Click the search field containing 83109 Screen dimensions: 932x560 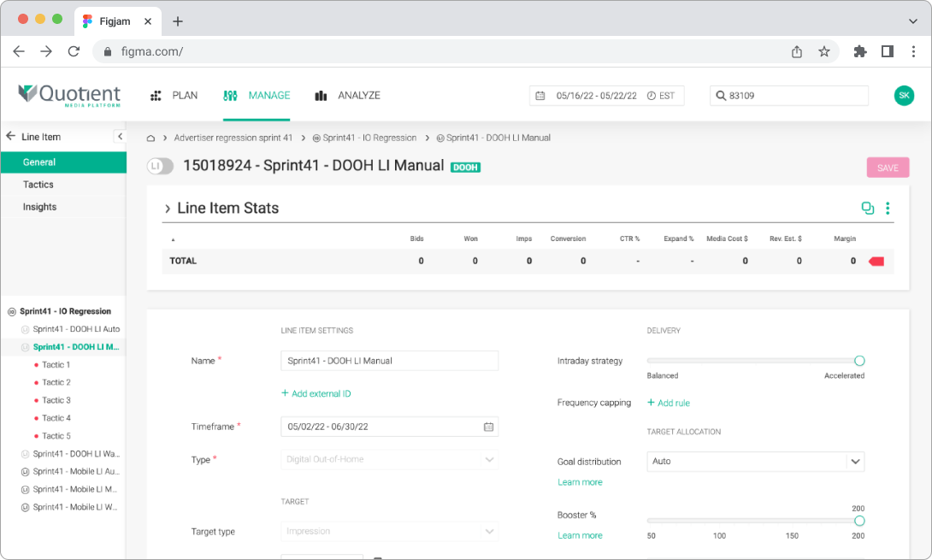(788, 96)
